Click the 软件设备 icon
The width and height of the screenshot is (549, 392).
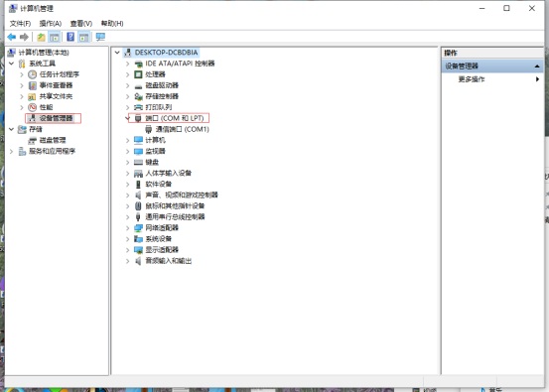pyautogui.click(x=138, y=185)
